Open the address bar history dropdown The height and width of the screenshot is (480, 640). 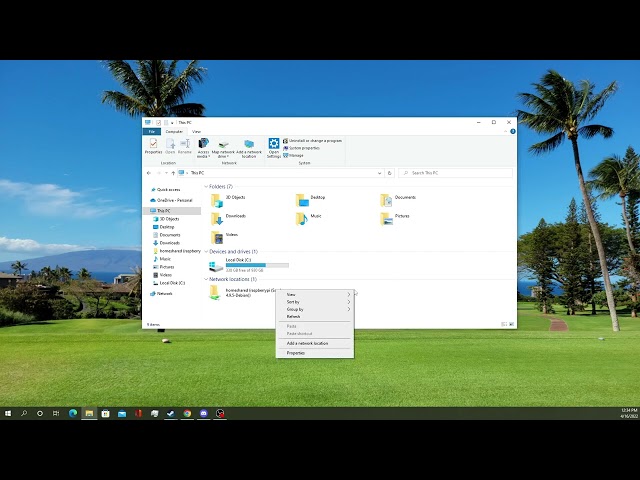tap(379, 173)
